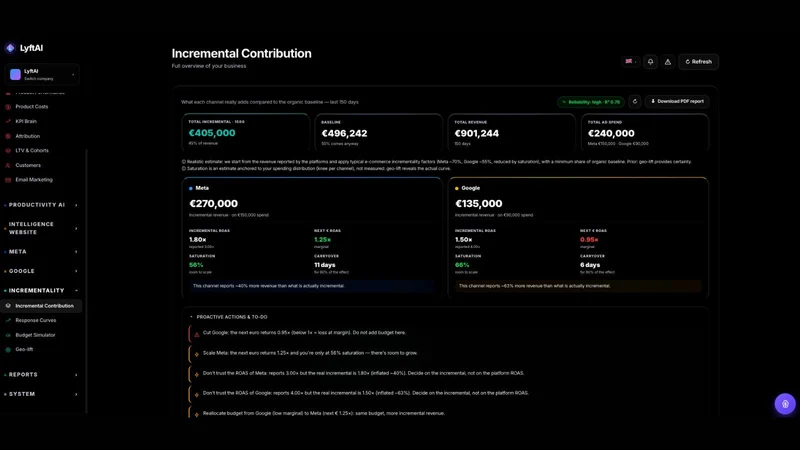Click the Baseline €496,242 card
Image resolution: width=800 pixels, height=450 pixels.
point(379,132)
